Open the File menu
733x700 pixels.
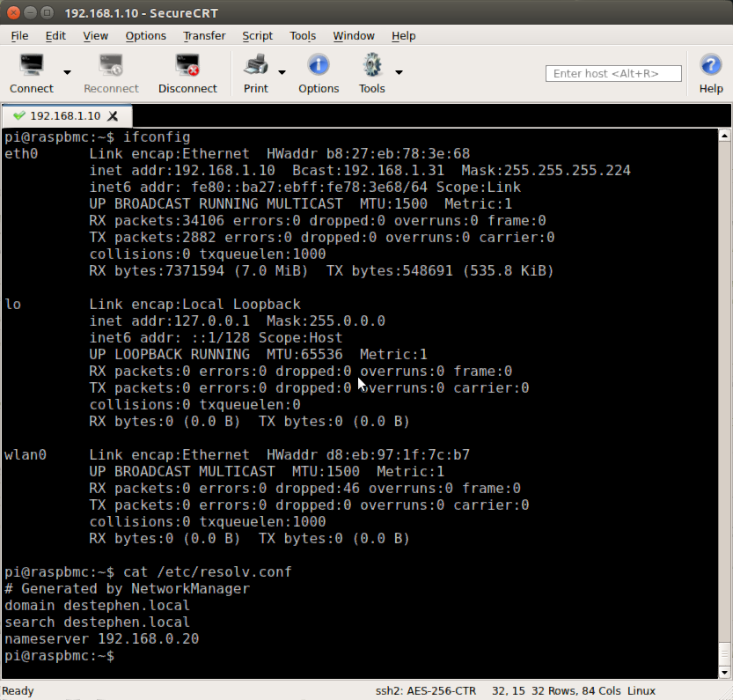19,36
